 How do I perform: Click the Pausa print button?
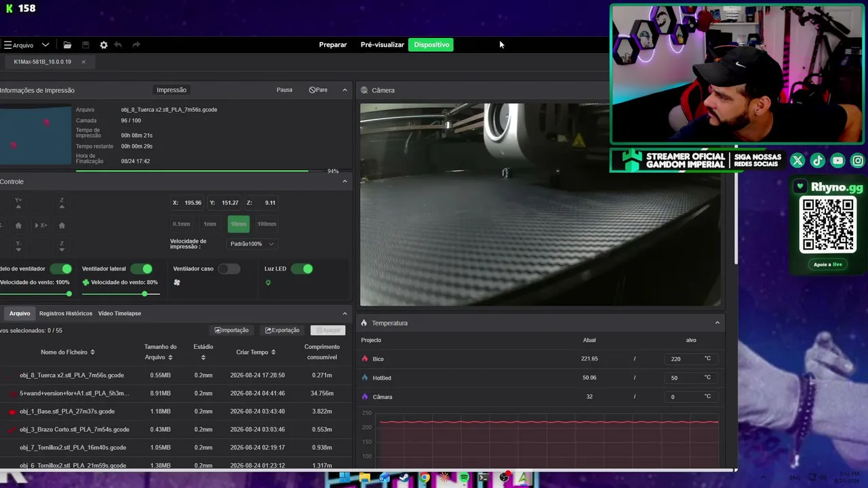[x=285, y=90]
